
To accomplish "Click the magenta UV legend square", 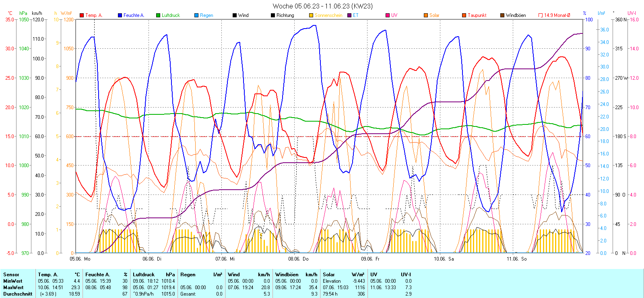I will 388,15.
